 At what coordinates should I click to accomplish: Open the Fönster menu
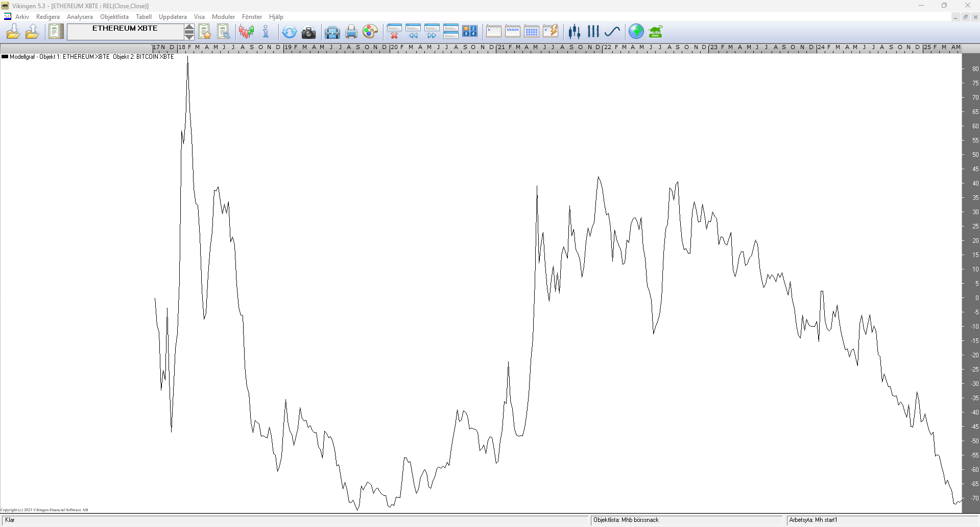click(x=252, y=17)
